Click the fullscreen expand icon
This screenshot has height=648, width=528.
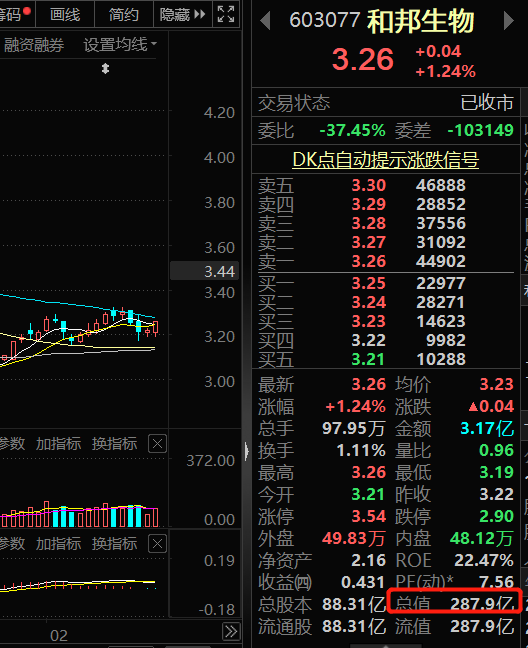tap(226, 14)
